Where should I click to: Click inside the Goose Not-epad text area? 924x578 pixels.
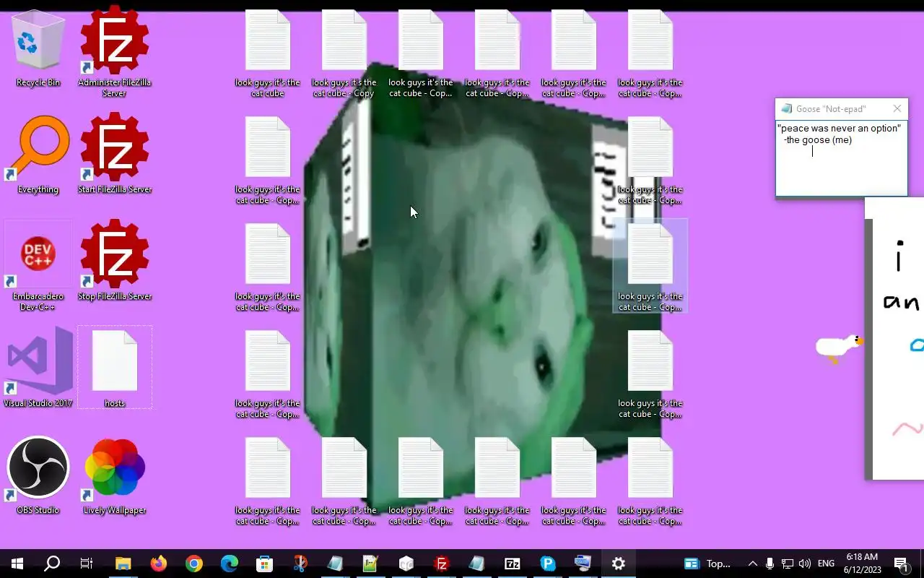tap(841, 158)
